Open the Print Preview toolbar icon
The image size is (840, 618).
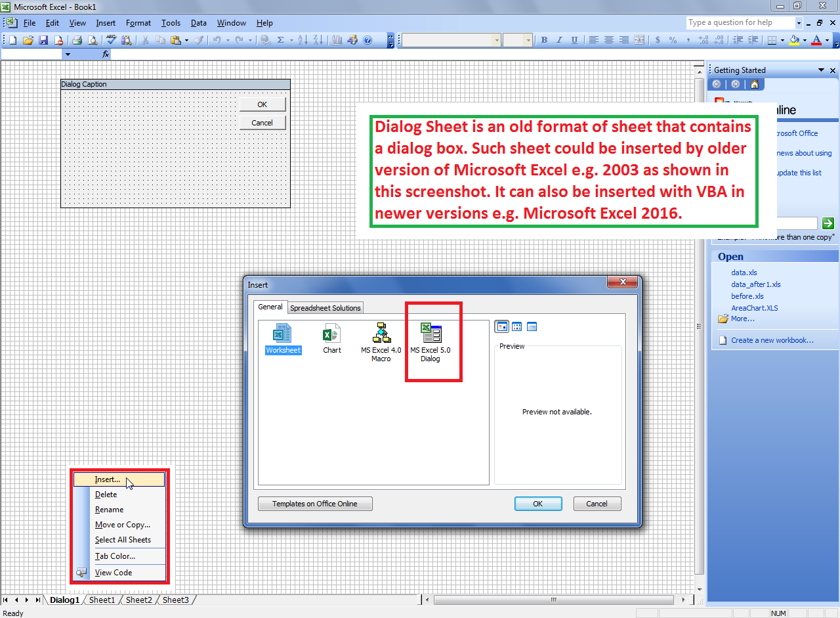tap(92, 40)
